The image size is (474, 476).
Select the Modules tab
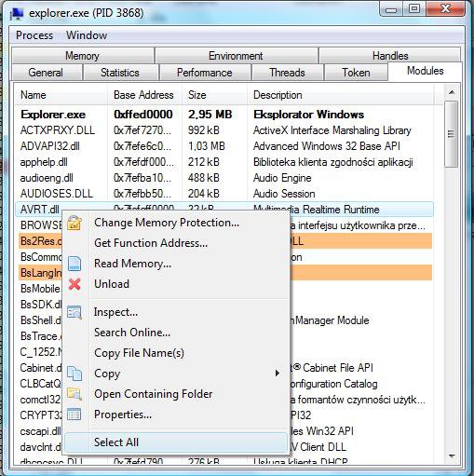(425, 71)
